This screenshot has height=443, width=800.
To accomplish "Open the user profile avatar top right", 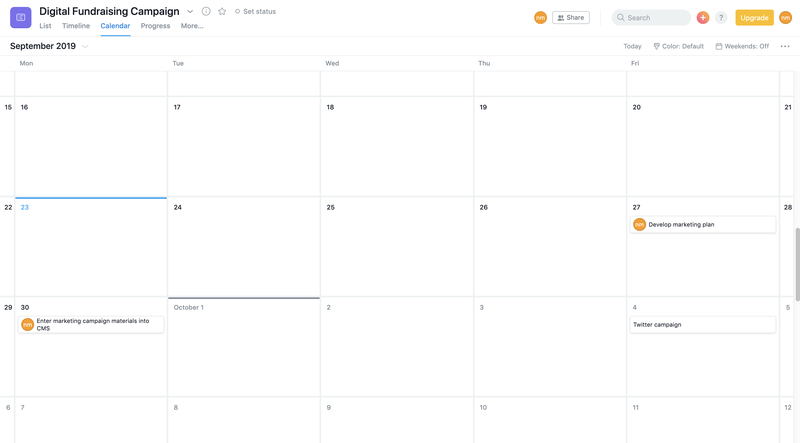I will coord(786,17).
